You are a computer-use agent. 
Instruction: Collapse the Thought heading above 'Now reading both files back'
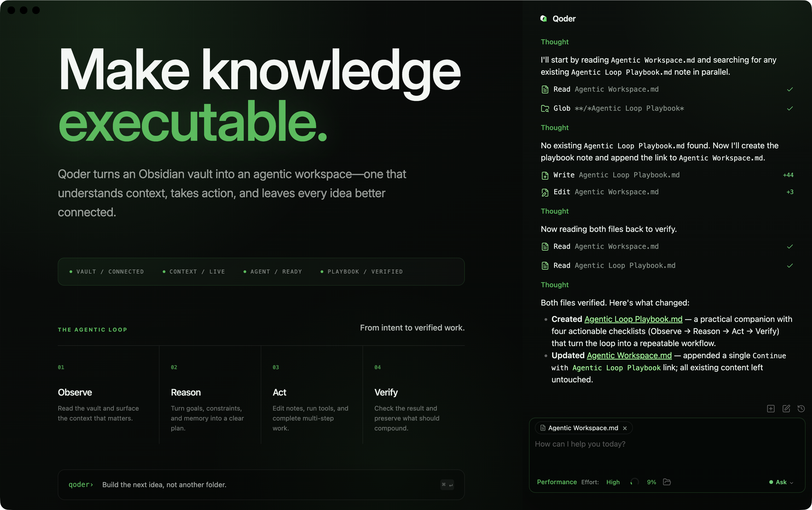pyautogui.click(x=554, y=211)
